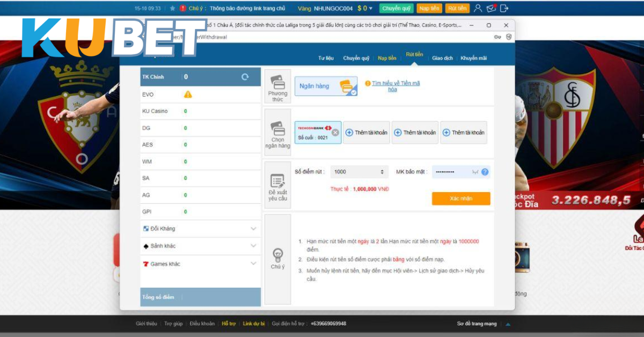Viewport: 644px width, 337px height.
Task: Refresh the TK Chính balance
Action: coord(245,77)
